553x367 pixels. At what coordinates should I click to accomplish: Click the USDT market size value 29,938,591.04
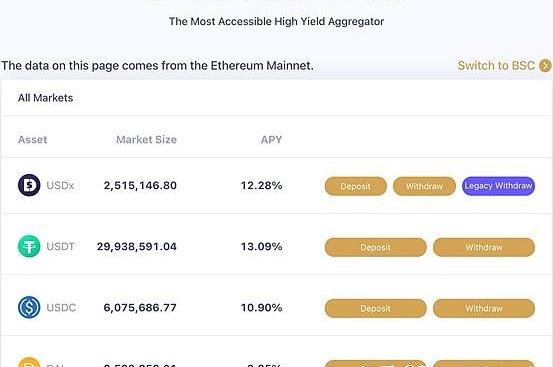coord(136,246)
